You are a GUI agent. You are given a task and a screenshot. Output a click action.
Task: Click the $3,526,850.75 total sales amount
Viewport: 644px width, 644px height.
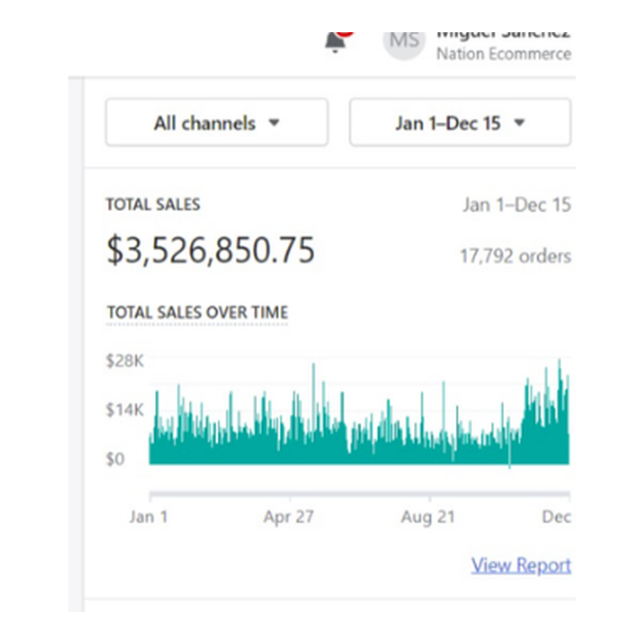click(x=211, y=250)
